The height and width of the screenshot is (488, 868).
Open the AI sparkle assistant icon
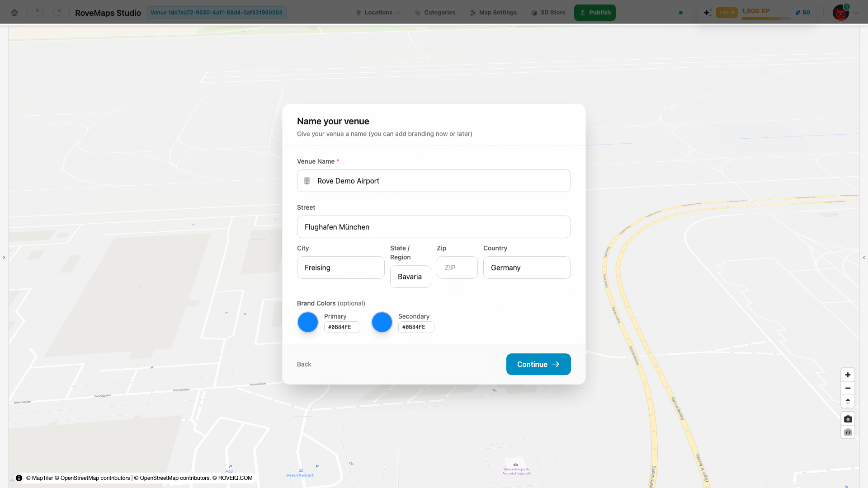(x=708, y=13)
